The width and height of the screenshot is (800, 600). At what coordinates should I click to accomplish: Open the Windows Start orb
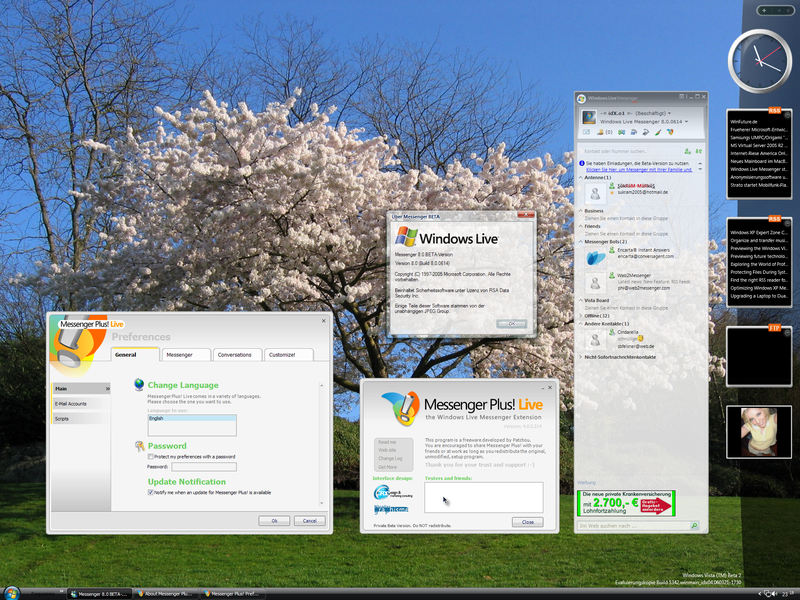12,592
